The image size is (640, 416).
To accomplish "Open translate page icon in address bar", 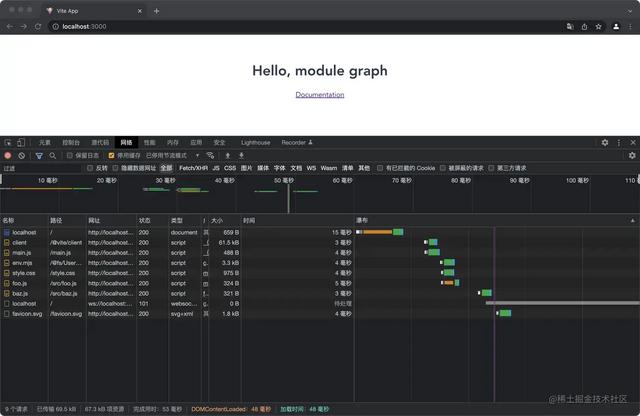I will (570, 27).
